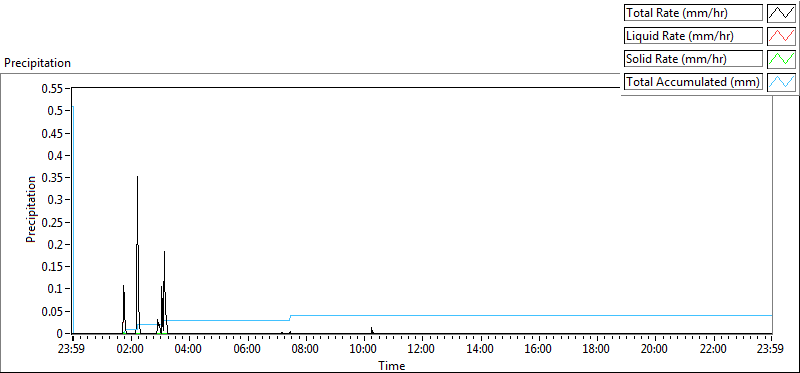
Task: Click the right 23:59 x-axis end time
Action: click(x=771, y=350)
